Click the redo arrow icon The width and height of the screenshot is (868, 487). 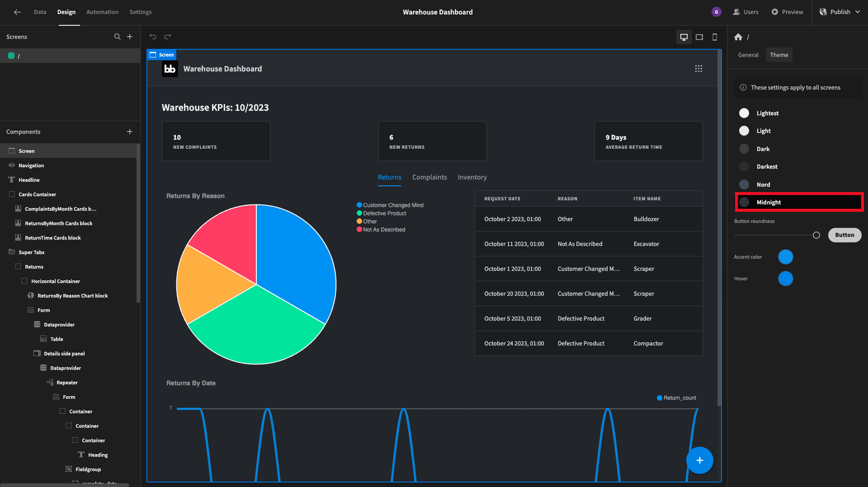point(168,37)
